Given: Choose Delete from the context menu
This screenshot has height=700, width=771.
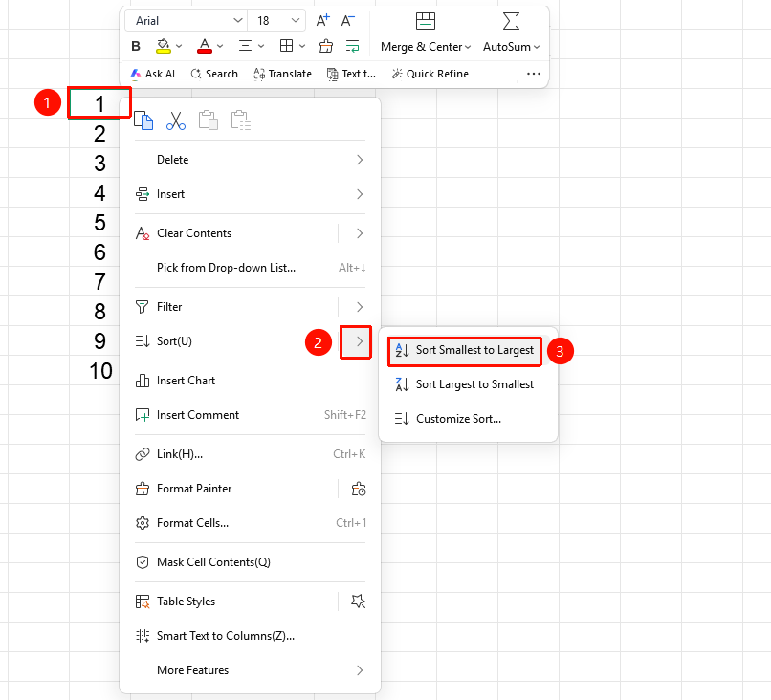Looking at the screenshot, I should [x=251, y=160].
